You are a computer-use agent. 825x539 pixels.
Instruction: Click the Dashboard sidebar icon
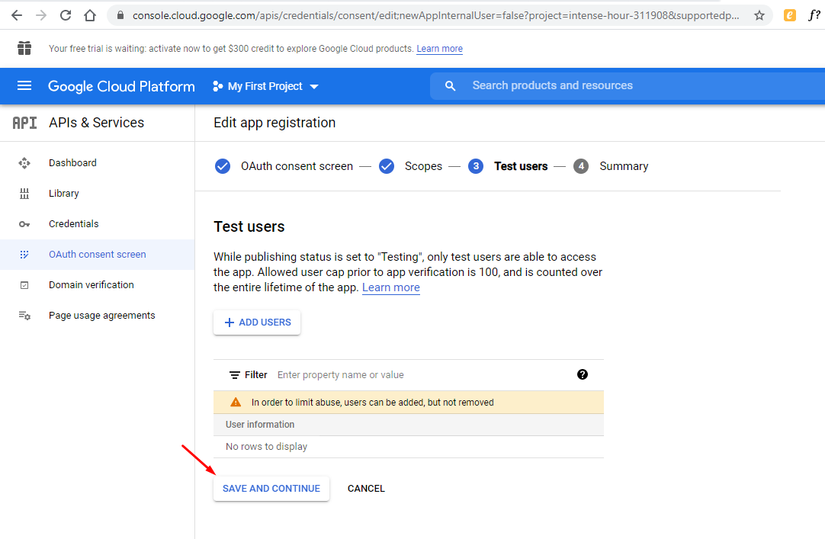24,163
